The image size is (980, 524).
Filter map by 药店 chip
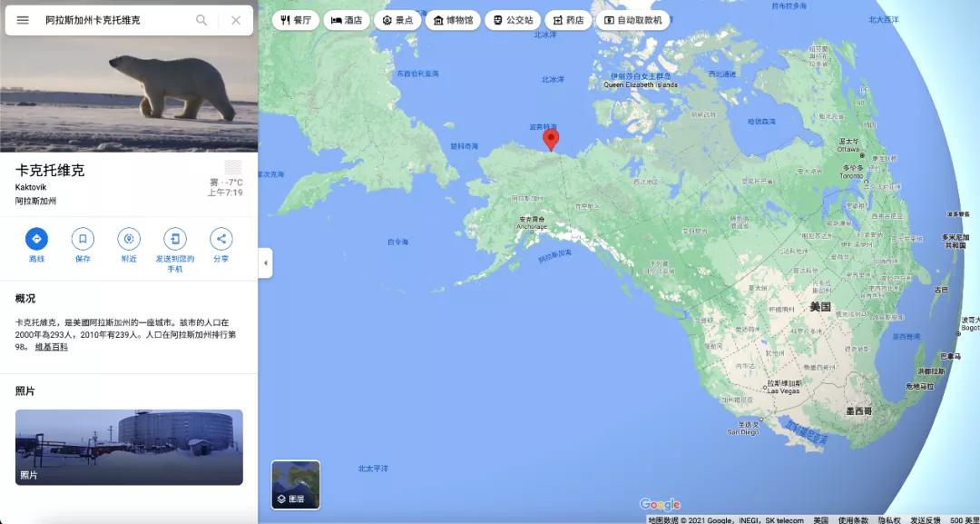point(568,20)
